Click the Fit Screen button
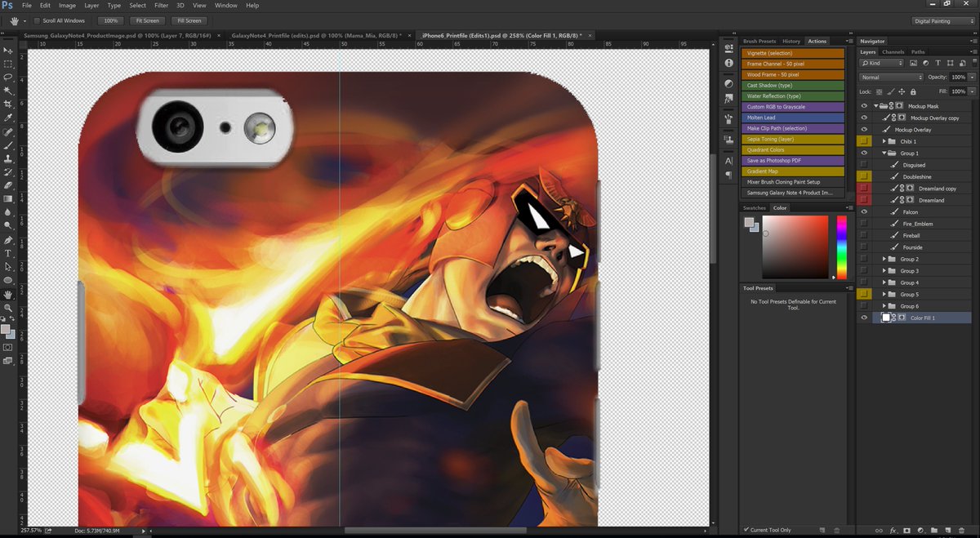 [x=147, y=20]
